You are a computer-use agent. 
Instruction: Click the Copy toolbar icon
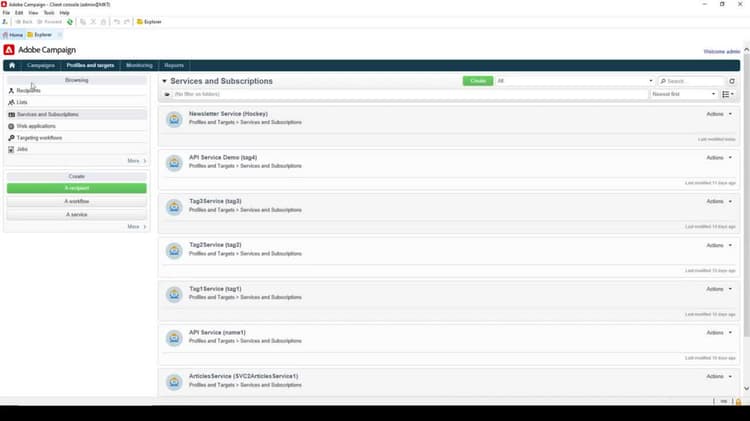pyautogui.click(x=83, y=22)
